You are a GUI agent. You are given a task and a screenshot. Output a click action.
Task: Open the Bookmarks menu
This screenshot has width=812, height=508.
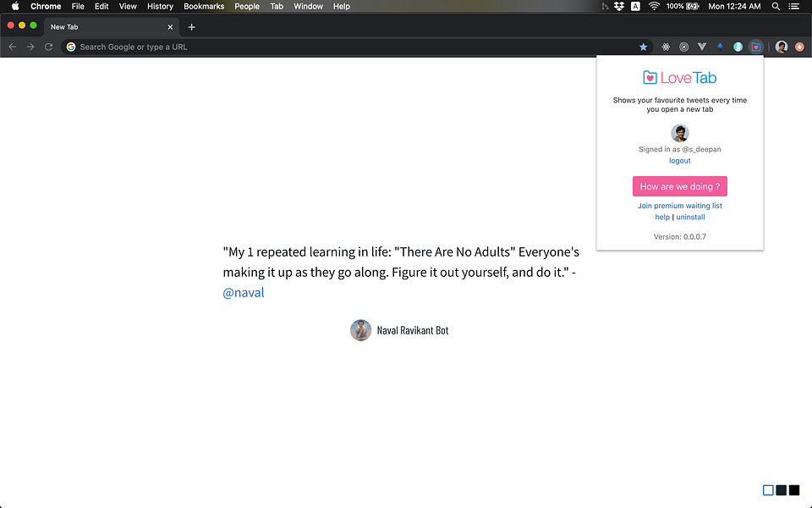coord(204,6)
